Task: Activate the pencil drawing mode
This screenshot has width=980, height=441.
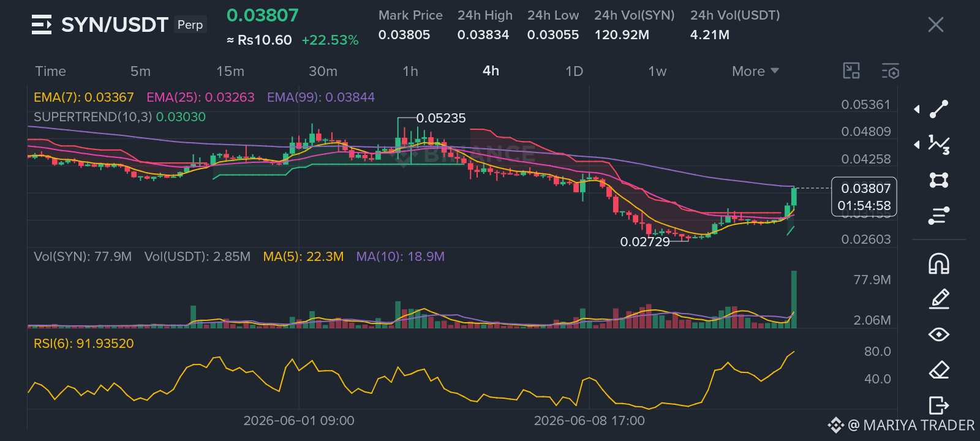Action: pos(939,299)
